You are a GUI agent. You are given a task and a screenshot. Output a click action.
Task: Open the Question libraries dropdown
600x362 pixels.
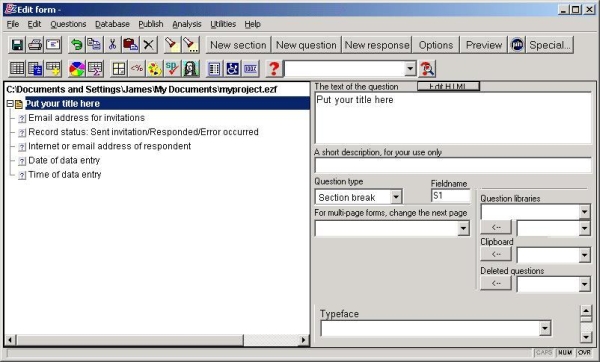[584, 212]
